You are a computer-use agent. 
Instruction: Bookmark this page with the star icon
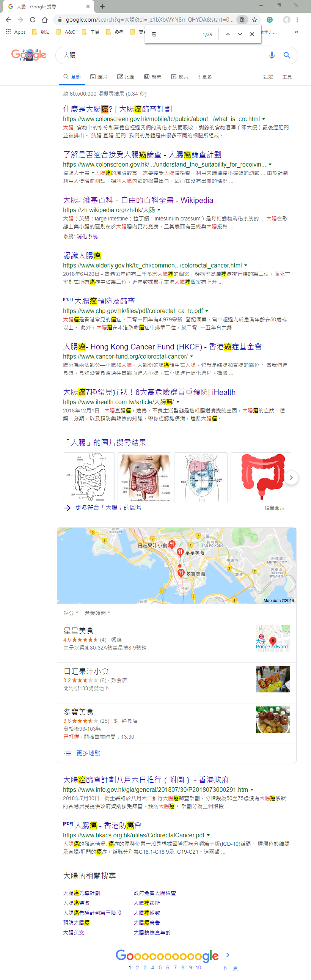[254, 20]
